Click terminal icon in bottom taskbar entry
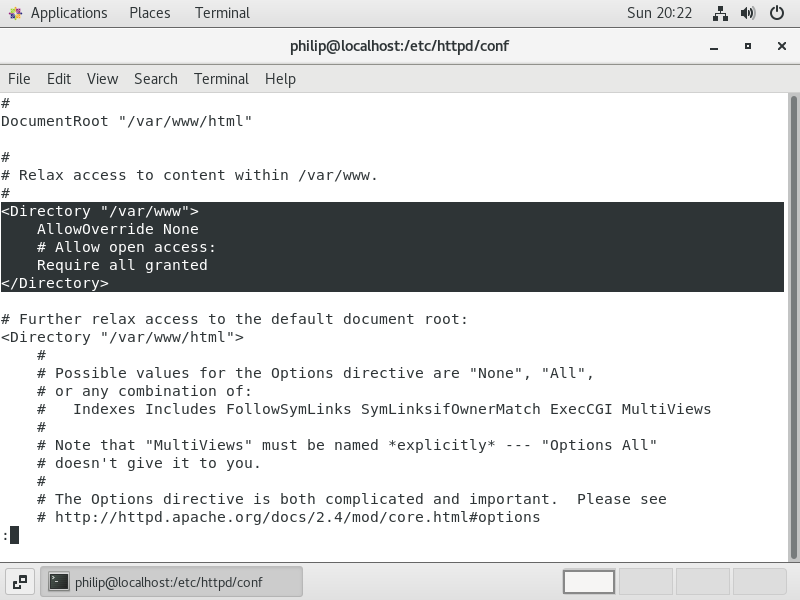The height and width of the screenshot is (600, 800). pyautogui.click(x=59, y=582)
